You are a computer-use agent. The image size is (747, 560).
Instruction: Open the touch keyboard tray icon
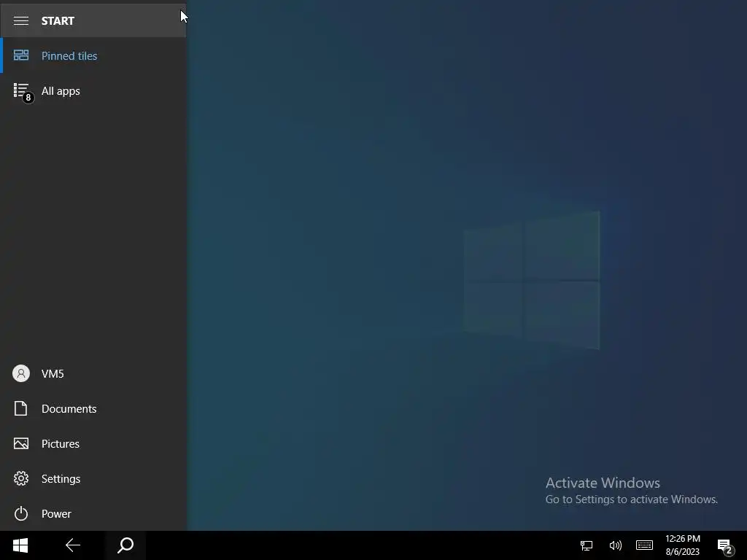click(x=644, y=545)
